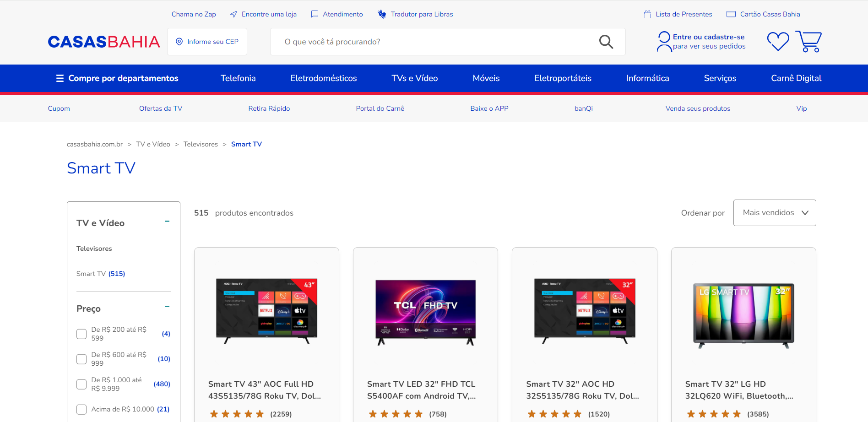
Task: Click the star rating of AOC 32" TV
Action: click(554, 414)
